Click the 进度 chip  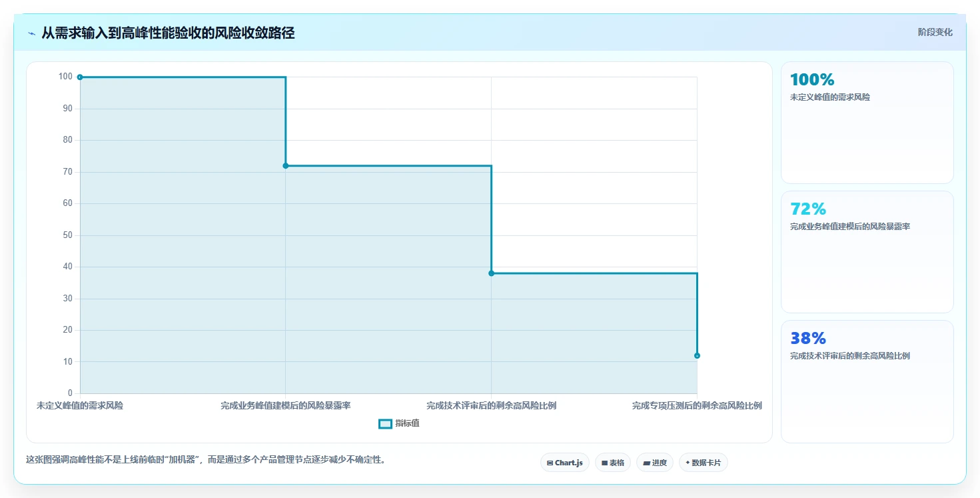pyautogui.click(x=655, y=463)
